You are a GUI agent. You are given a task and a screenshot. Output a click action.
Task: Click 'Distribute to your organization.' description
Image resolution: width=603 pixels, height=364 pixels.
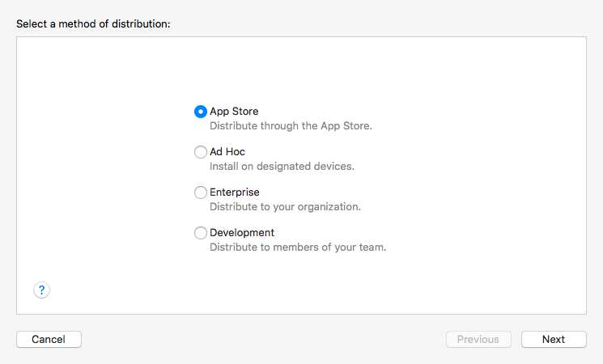pos(285,207)
